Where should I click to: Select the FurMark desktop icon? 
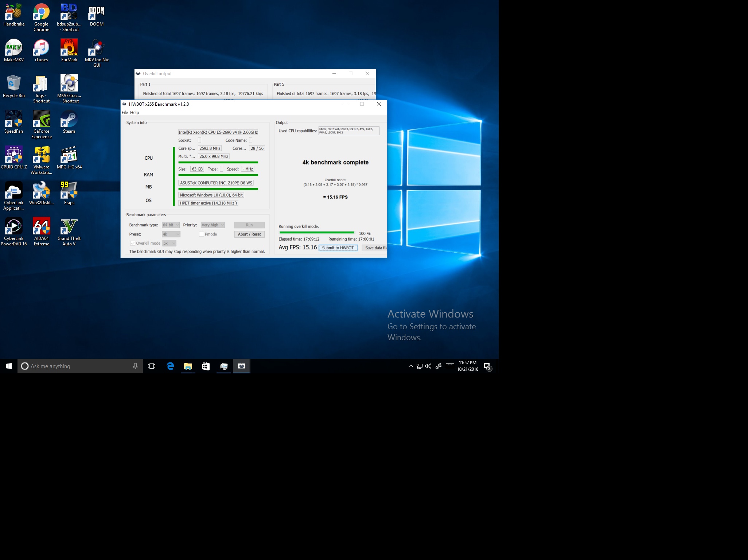[x=69, y=50]
